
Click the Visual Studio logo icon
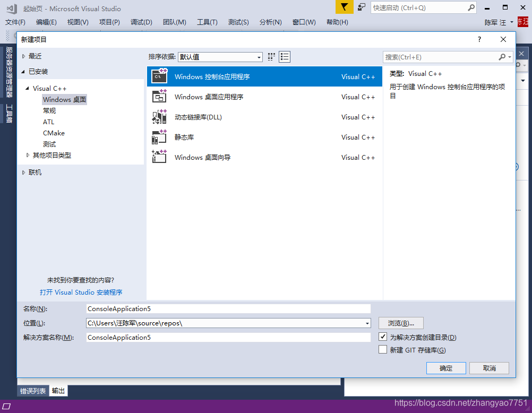coord(12,8)
